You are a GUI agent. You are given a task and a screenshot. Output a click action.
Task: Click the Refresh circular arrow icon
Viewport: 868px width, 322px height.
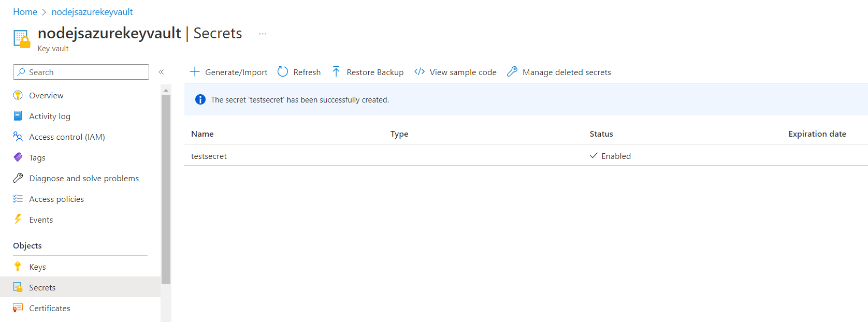pos(283,72)
